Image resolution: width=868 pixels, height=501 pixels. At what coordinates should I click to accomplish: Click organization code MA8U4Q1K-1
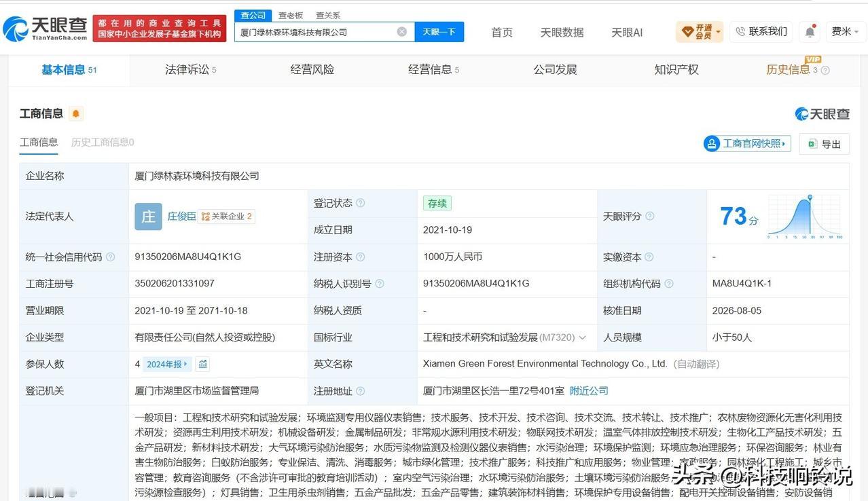742,284
